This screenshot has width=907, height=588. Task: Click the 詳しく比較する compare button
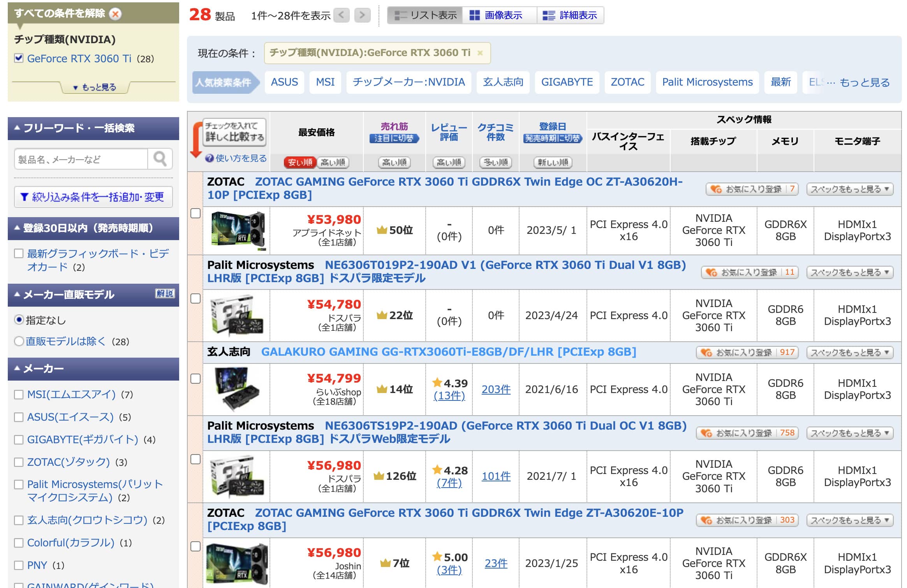click(234, 132)
